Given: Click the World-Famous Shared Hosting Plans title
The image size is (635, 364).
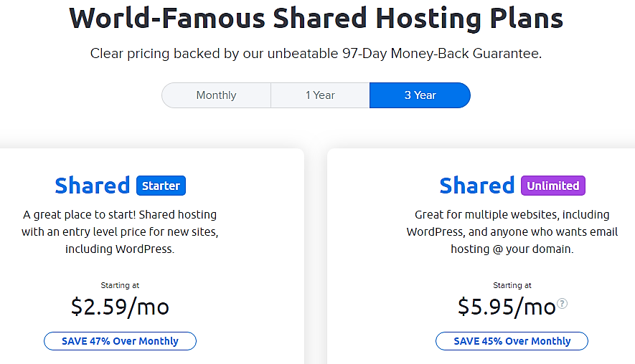Looking at the screenshot, I should 316,18.
